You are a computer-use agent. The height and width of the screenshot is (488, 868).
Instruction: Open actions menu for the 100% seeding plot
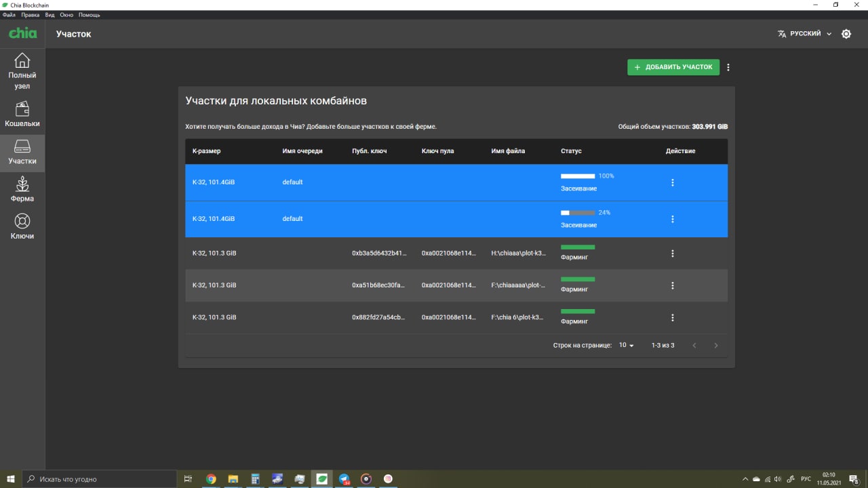(x=672, y=182)
